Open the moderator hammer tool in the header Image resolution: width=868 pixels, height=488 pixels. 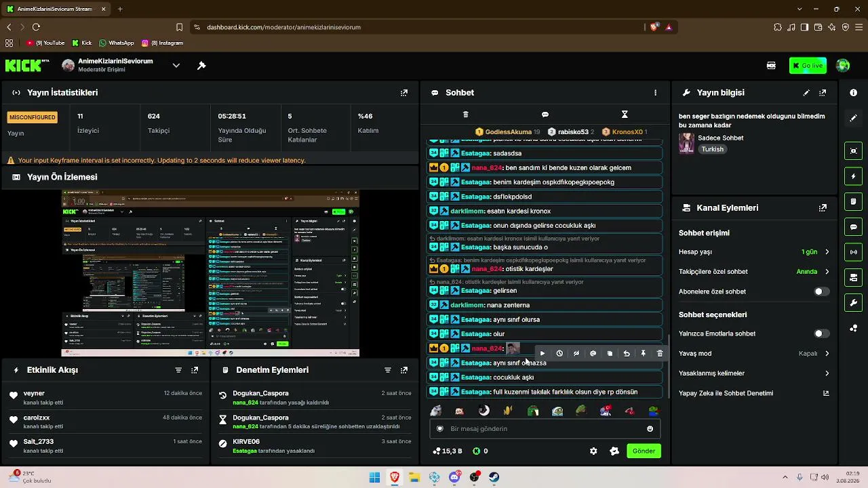click(x=201, y=66)
